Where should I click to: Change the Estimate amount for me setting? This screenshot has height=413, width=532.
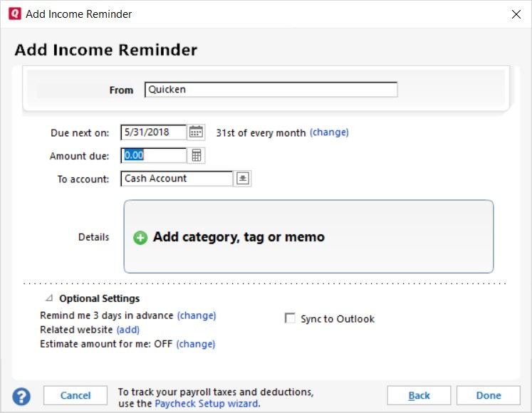coord(196,344)
